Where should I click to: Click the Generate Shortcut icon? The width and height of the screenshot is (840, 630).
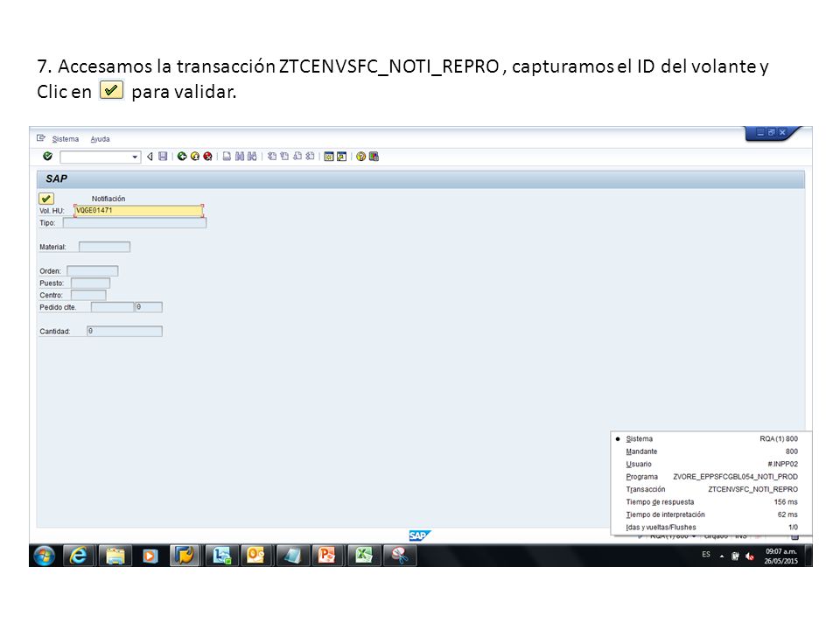(341, 157)
